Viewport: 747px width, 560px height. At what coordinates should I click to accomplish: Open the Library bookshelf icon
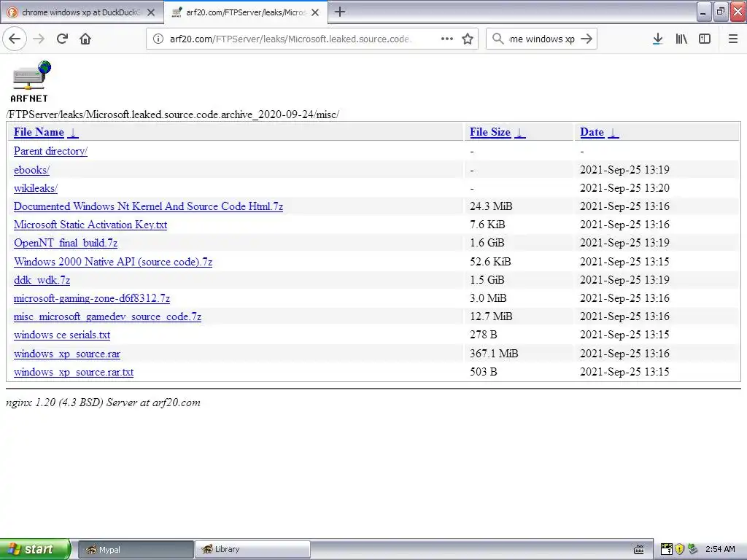tap(681, 39)
